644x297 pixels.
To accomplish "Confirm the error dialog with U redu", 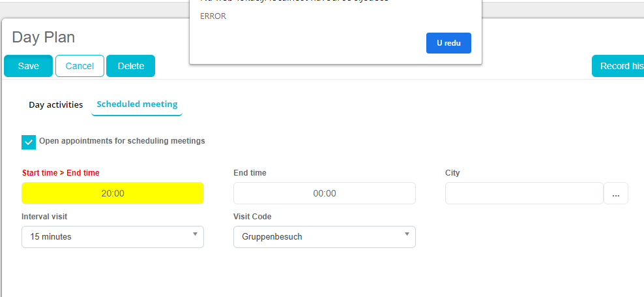I will pos(448,43).
